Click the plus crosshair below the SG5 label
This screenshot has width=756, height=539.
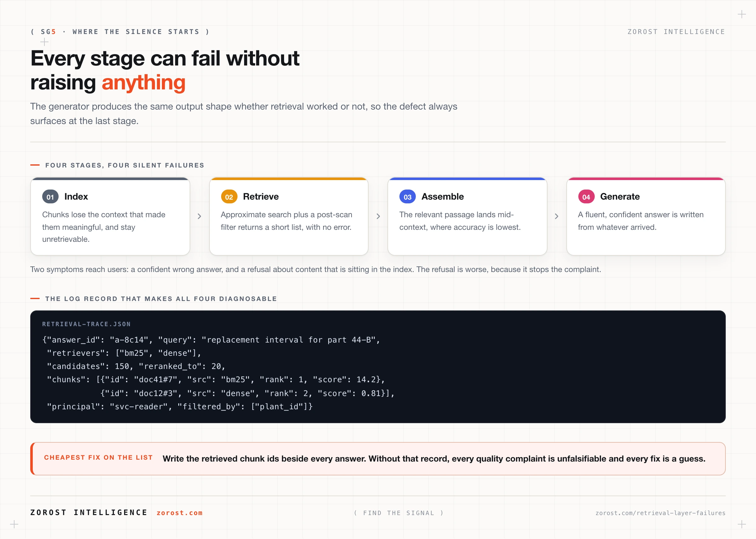pyautogui.click(x=44, y=42)
